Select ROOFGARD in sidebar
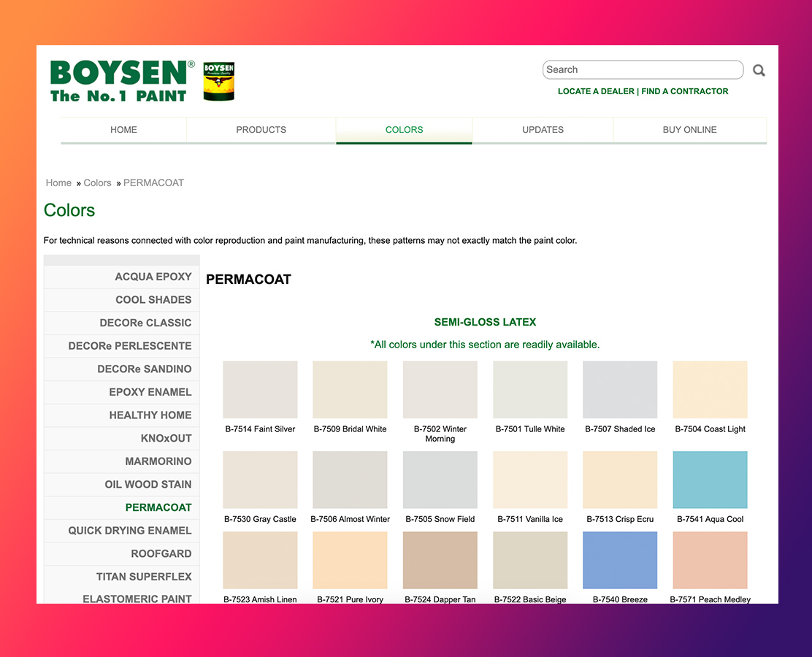Viewport: 812px width, 657px height. click(122, 554)
